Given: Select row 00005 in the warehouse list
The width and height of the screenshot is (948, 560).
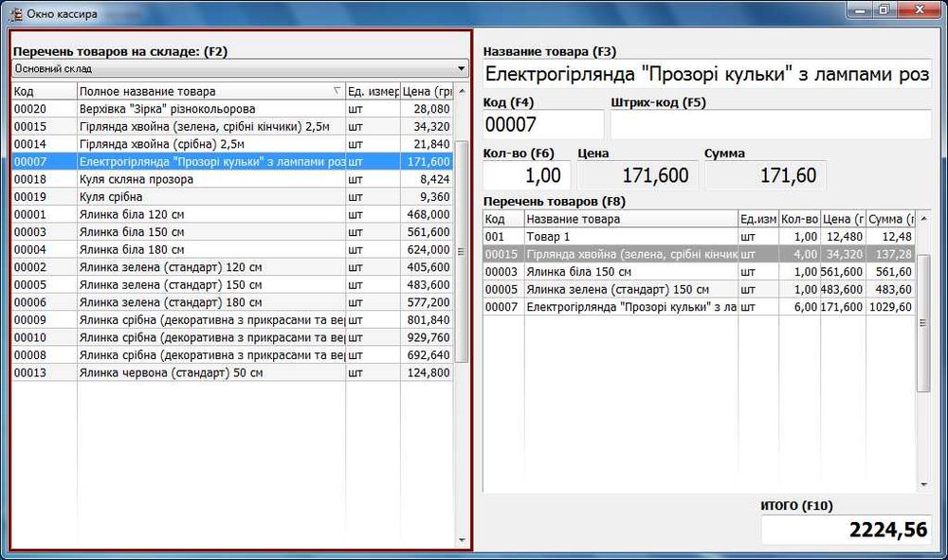Looking at the screenshot, I should coord(232,284).
